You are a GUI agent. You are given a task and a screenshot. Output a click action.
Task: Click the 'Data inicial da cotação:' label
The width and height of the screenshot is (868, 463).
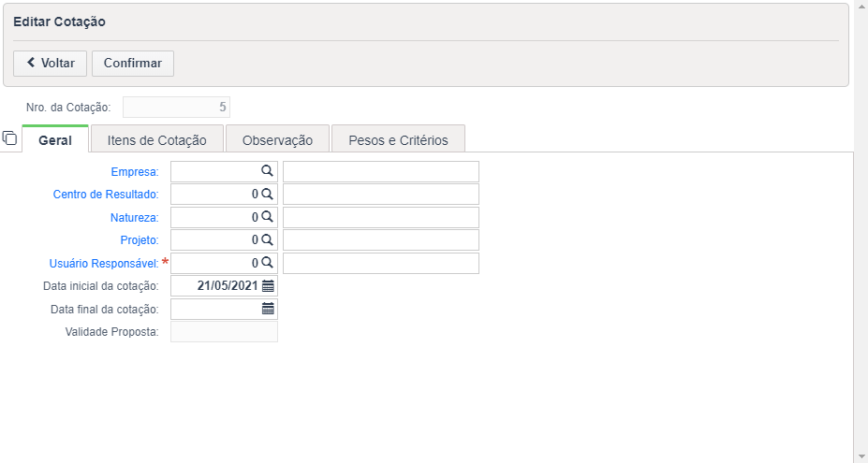click(101, 286)
